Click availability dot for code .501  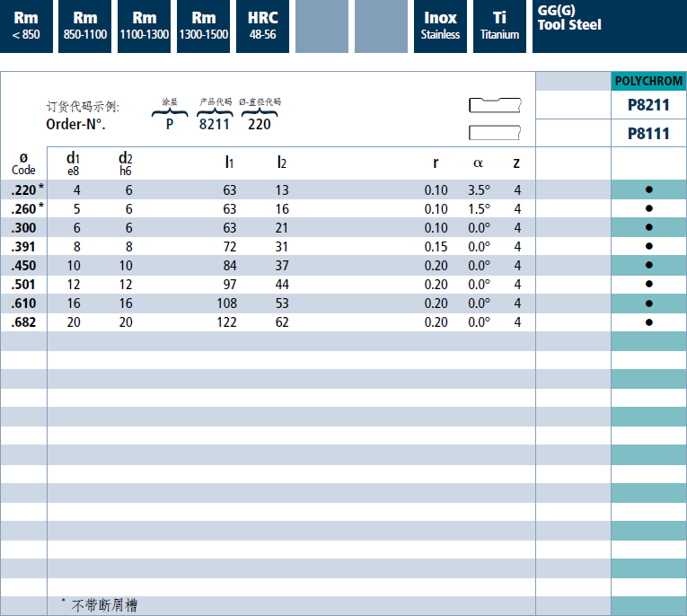pos(649,284)
